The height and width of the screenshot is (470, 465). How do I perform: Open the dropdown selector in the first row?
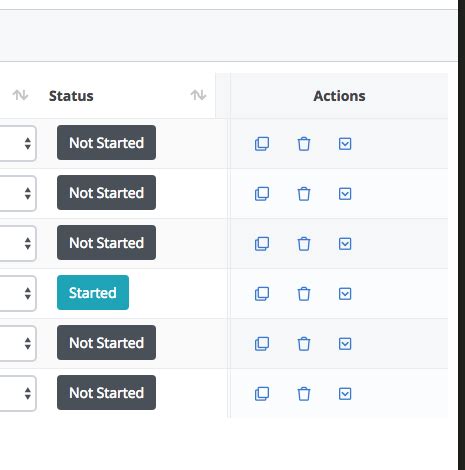pos(18,143)
